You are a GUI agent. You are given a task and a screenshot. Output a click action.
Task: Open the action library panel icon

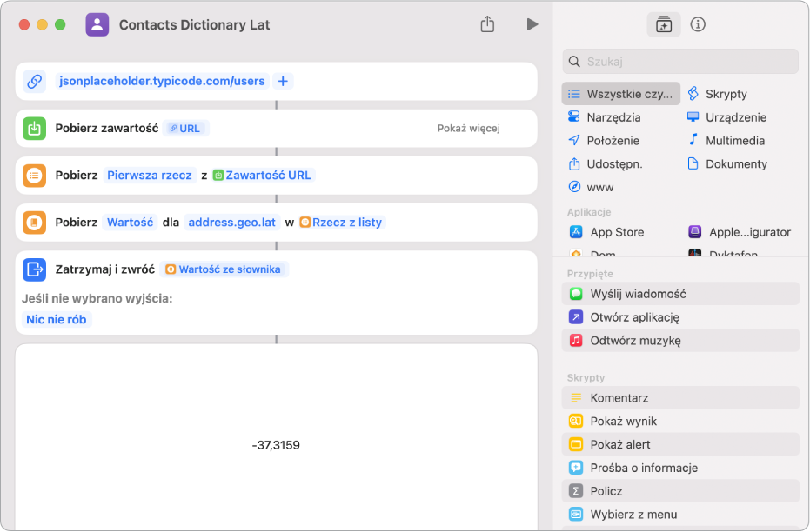coord(664,24)
